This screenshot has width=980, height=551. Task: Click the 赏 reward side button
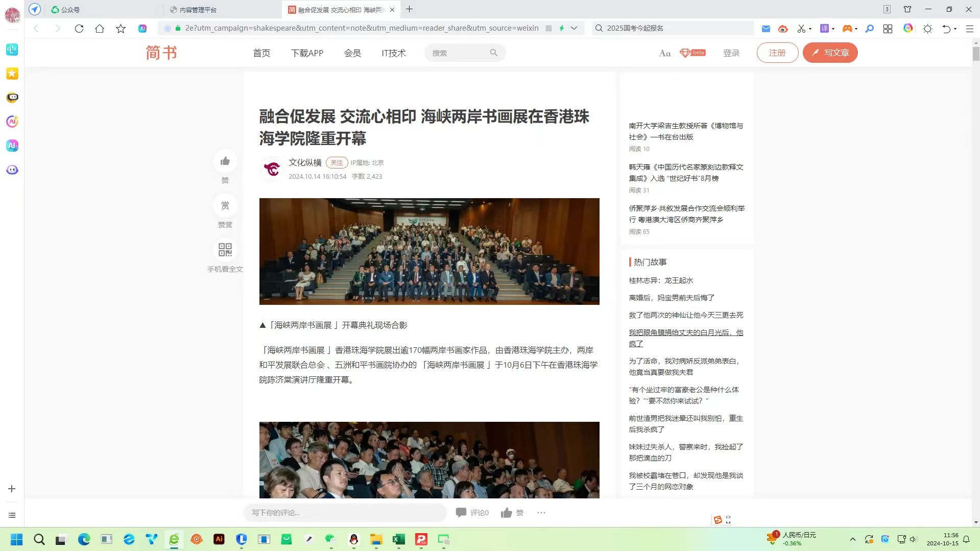pyautogui.click(x=225, y=205)
